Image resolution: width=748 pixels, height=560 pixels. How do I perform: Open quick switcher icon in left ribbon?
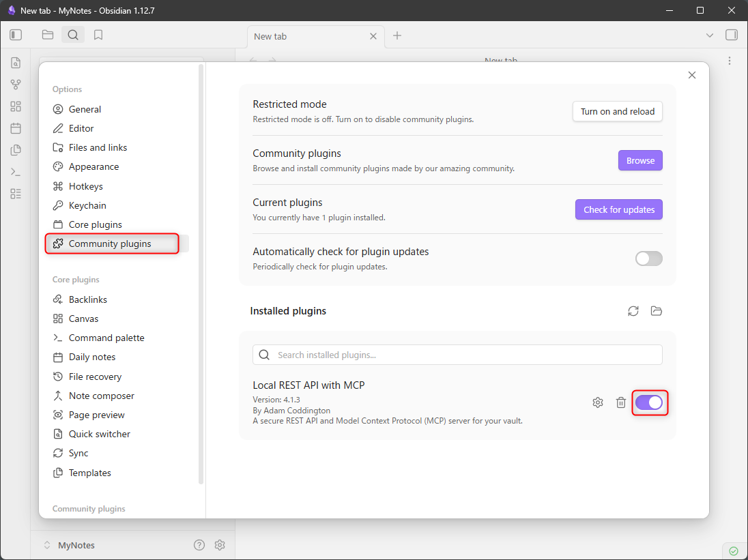coord(16,63)
